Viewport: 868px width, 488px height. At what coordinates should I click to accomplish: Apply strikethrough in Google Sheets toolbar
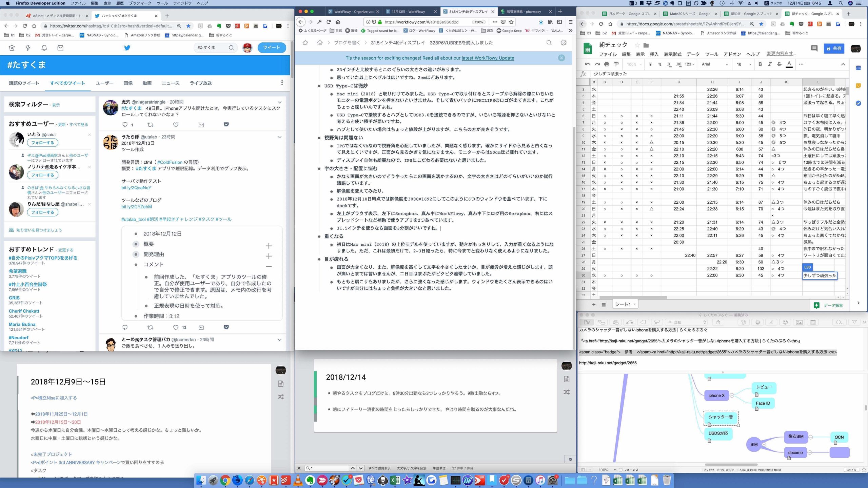(x=779, y=64)
